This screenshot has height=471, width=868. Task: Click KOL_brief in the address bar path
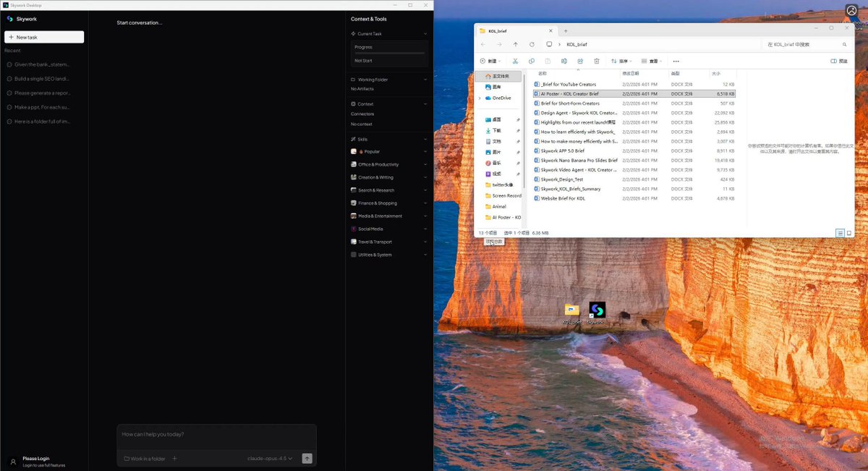click(577, 45)
